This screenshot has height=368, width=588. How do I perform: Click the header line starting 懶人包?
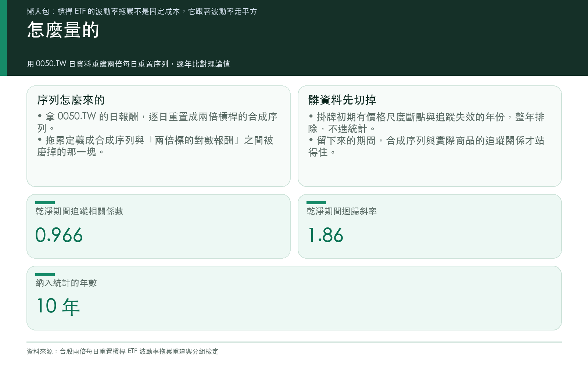click(142, 11)
